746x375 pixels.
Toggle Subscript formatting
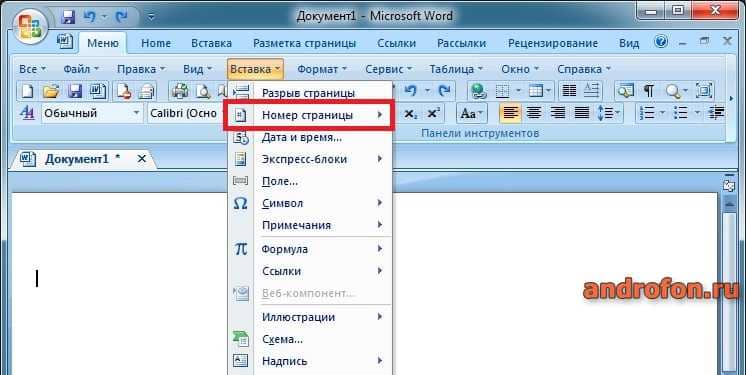411,113
